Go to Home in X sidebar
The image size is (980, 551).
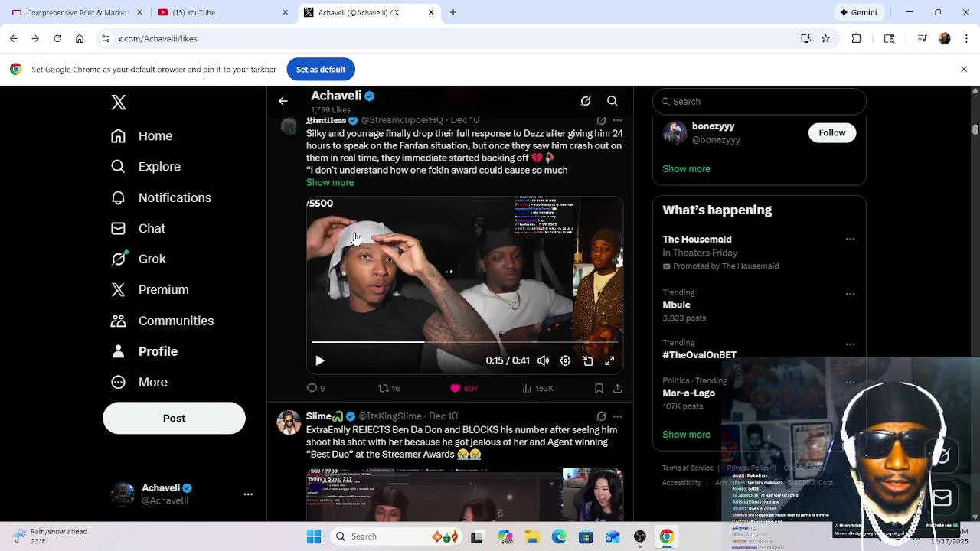click(x=142, y=136)
